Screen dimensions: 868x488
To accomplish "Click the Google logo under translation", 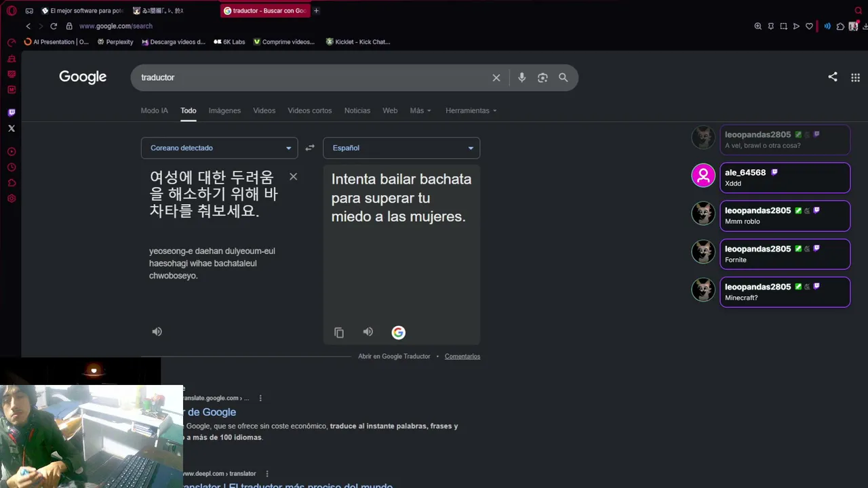I will click(398, 332).
